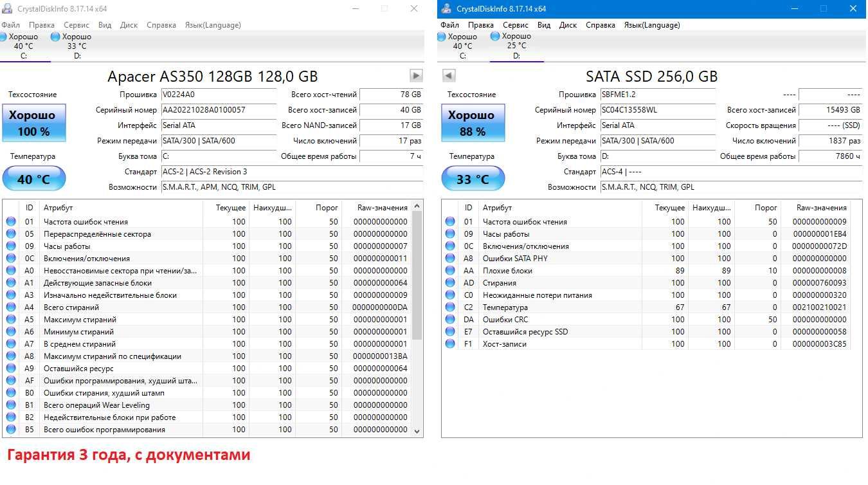
Task: Open Правка menu in left window
Action: click(42, 25)
